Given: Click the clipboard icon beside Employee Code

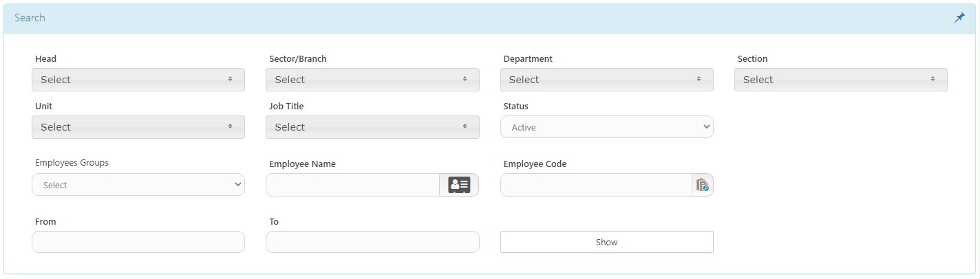Looking at the screenshot, I should pyautogui.click(x=702, y=185).
